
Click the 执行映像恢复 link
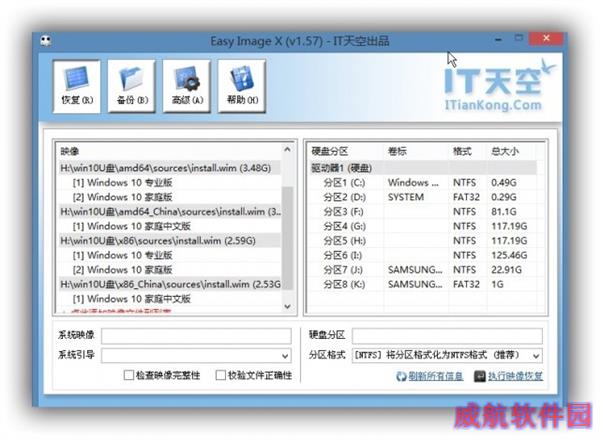point(515,377)
